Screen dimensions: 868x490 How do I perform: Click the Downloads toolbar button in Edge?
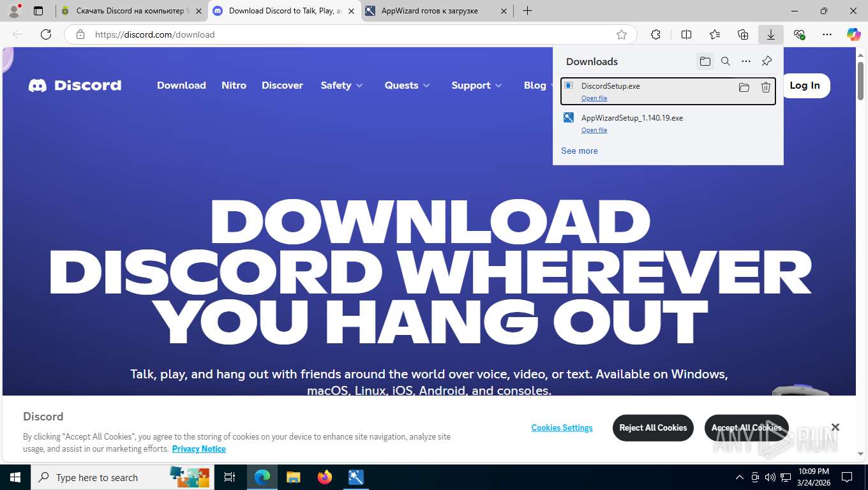coord(771,34)
